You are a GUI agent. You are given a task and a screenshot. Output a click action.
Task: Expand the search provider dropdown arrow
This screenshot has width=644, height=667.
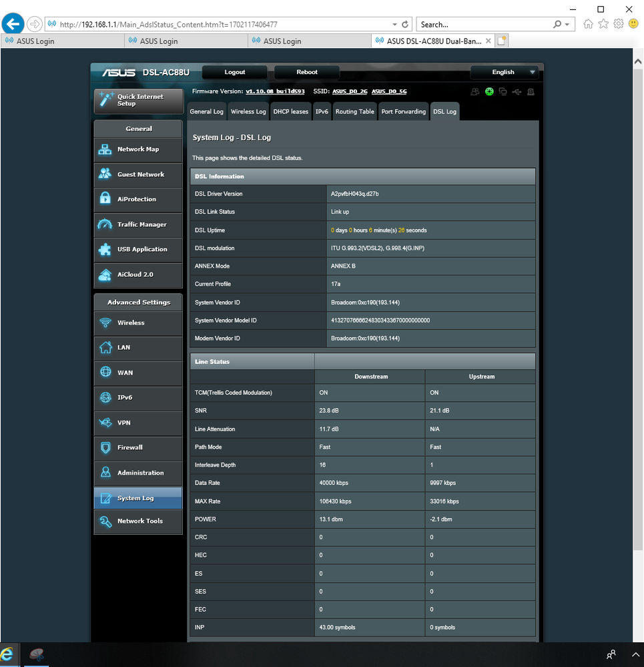point(567,25)
